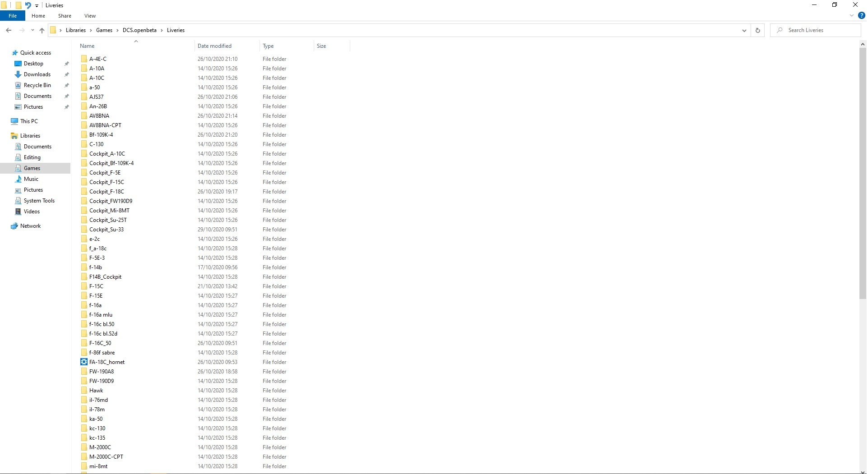Open the Help question mark icon
The image size is (868, 474).
click(x=862, y=15)
